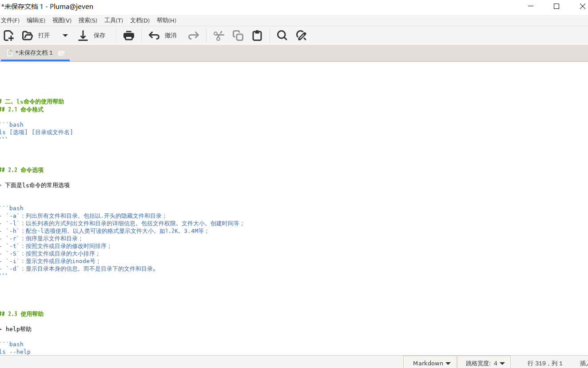Open the 跳格宽度 tab width dropdown

pos(485,363)
